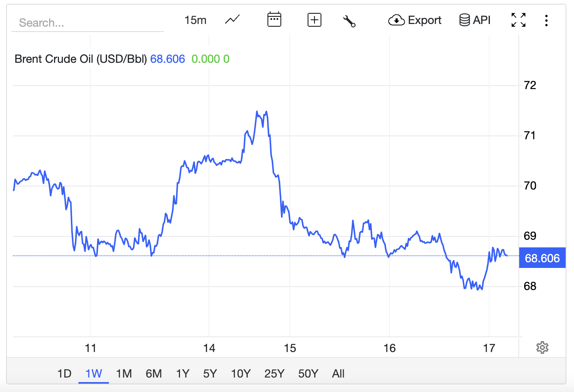Enter fullscreen chart view
574x392 pixels.
click(x=518, y=20)
